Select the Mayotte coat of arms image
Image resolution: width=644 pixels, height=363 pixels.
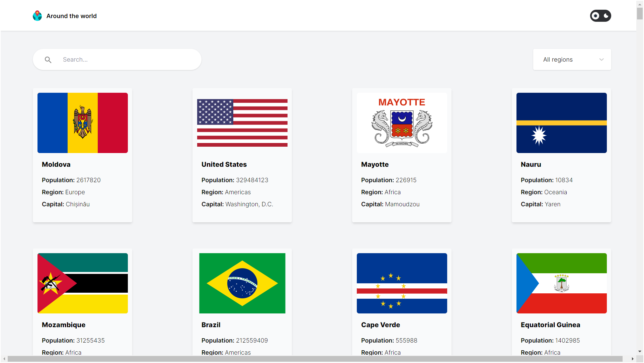pos(402,123)
